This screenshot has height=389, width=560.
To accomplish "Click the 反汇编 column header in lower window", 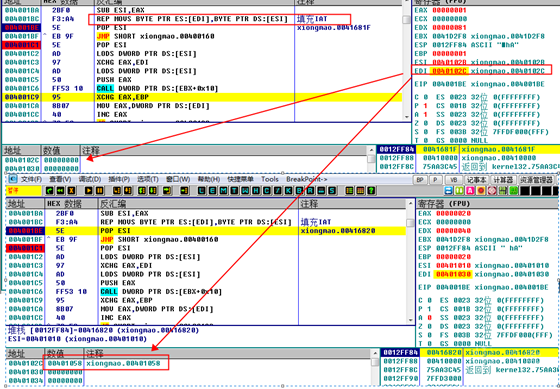I will (198, 204).
